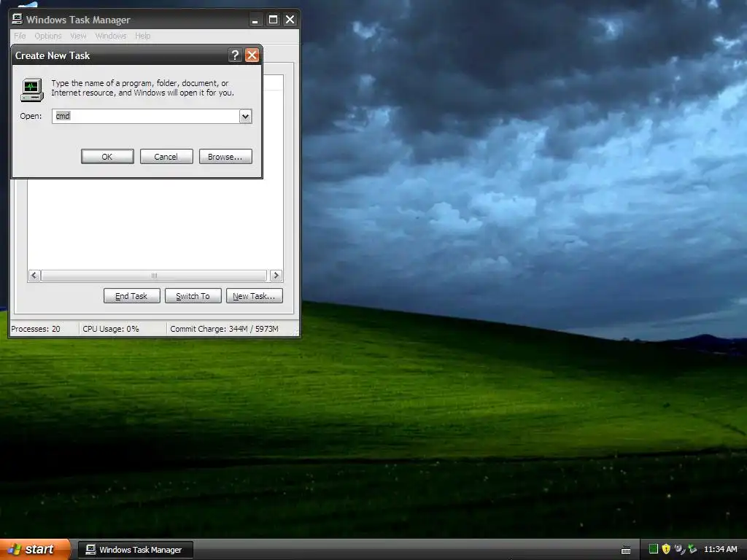Open the Windows menu in Task Manager
The height and width of the screenshot is (560, 747).
click(111, 36)
